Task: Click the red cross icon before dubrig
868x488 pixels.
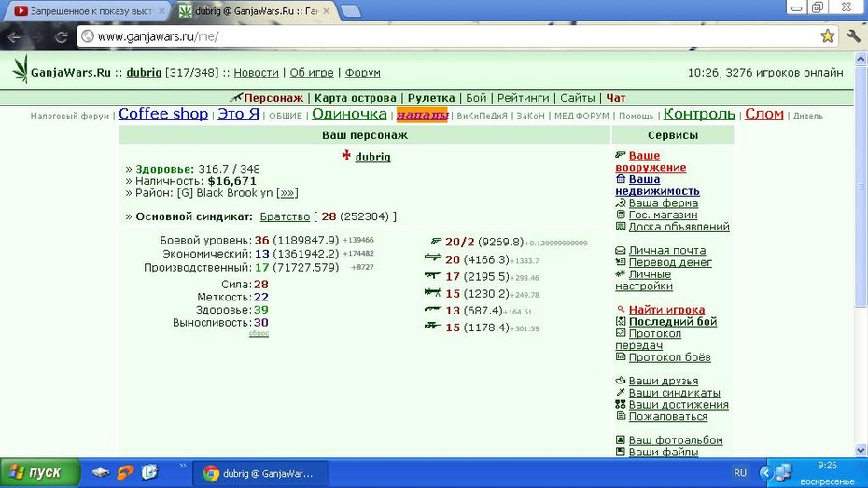Action: tap(346, 156)
